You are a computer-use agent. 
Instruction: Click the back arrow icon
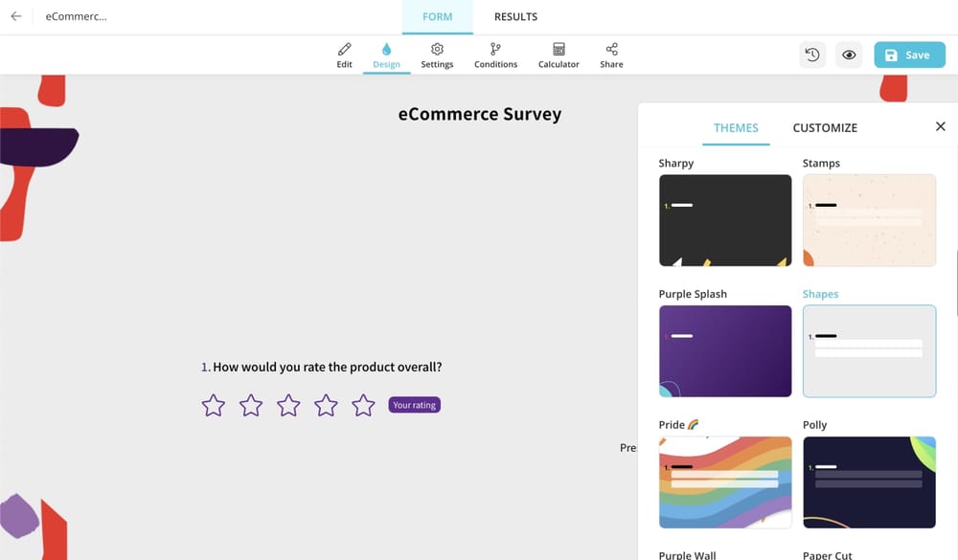click(x=16, y=16)
